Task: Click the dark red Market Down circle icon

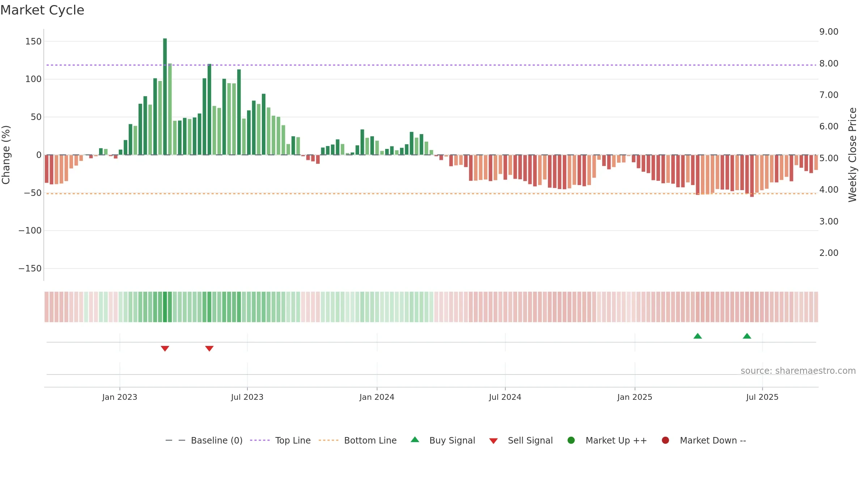Action: coord(665,440)
